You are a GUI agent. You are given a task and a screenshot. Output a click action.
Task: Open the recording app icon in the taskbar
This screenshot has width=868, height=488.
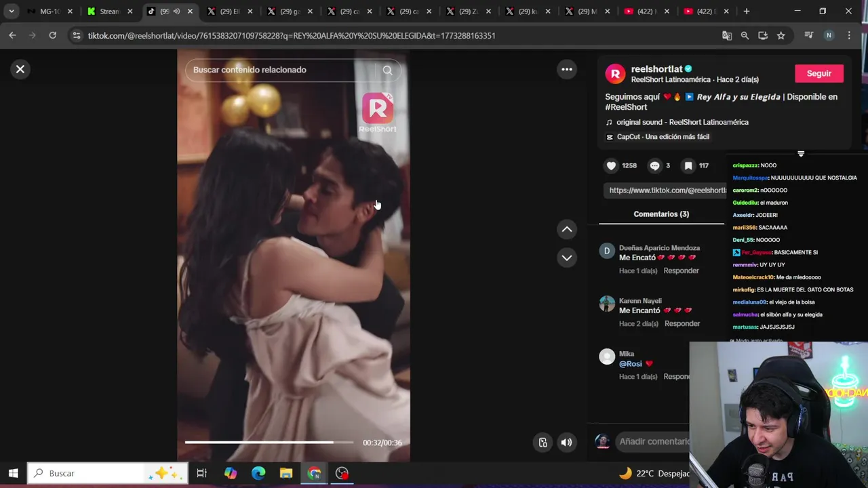pyautogui.click(x=342, y=473)
